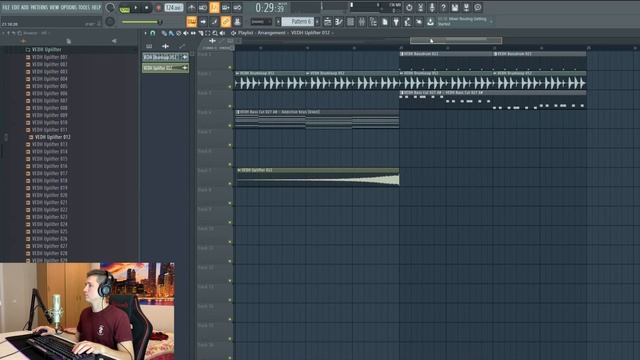Open the FILE menu
The width and height of the screenshot is (640, 360).
click(x=6, y=7)
